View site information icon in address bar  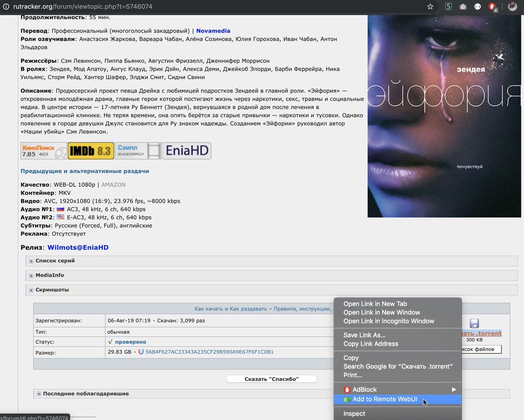click(6, 7)
